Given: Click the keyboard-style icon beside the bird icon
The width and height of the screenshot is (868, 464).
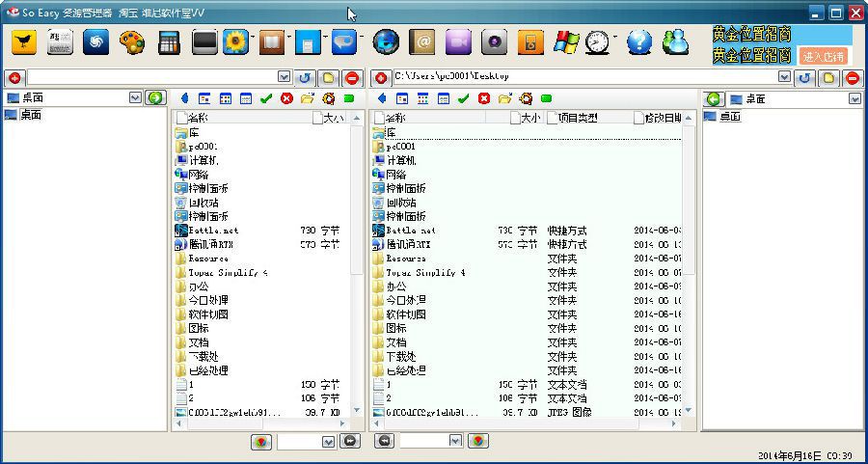Looking at the screenshot, I should (x=60, y=42).
